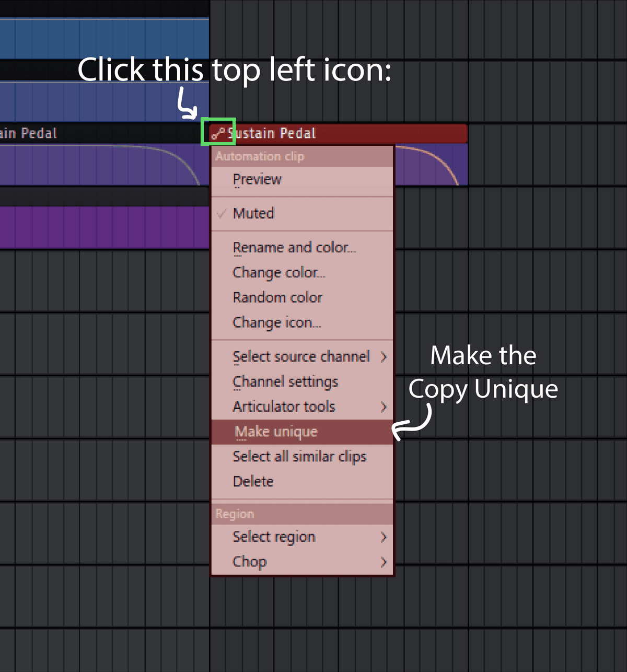Expand Articulator tools submenu

click(x=302, y=407)
